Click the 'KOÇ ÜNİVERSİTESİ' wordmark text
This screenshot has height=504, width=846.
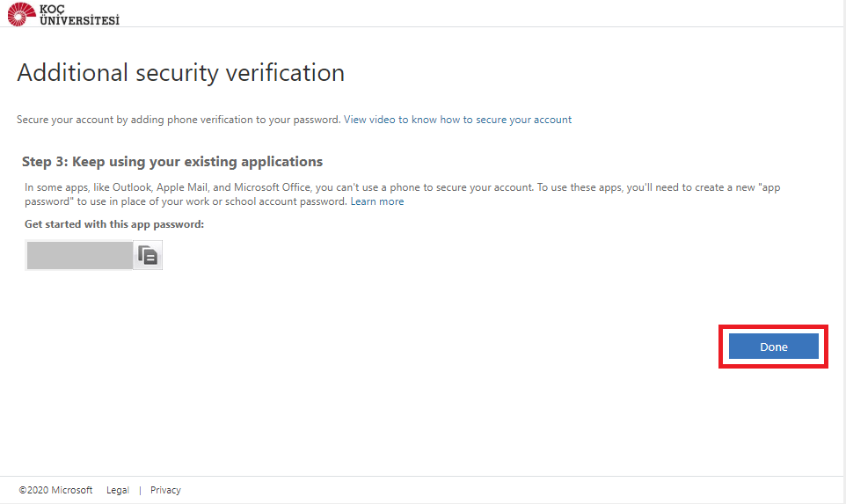(x=79, y=14)
